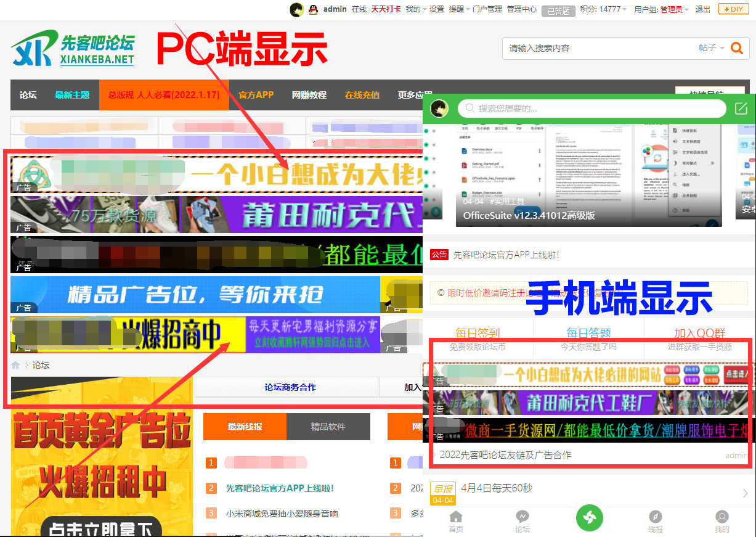Tap the 我的 profile icon in bottom bar
The image size is (756, 537).
click(721, 522)
